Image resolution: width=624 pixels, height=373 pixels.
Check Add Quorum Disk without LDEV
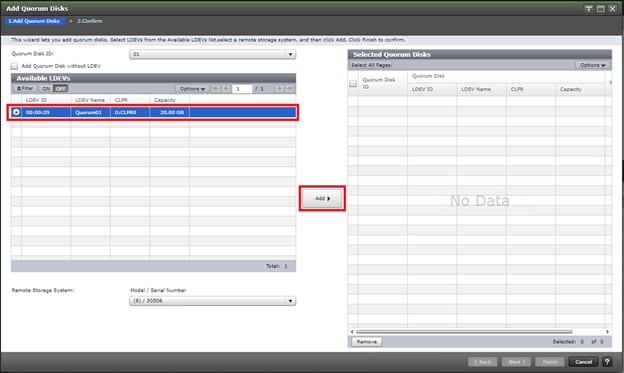15,66
